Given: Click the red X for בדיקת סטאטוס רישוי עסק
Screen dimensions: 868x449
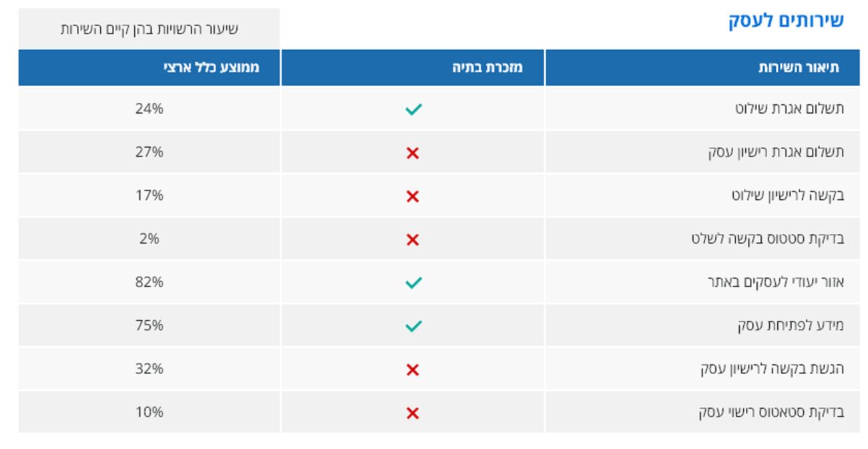Looking at the screenshot, I should 413,413.
